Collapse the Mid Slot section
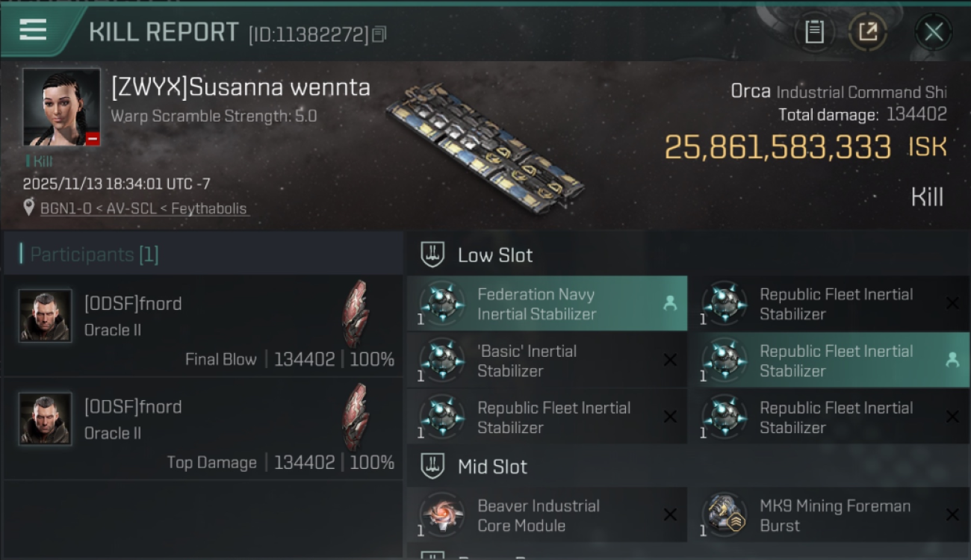Image resolution: width=971 pixels, height=560 pixels. click(x=433, y=467)
